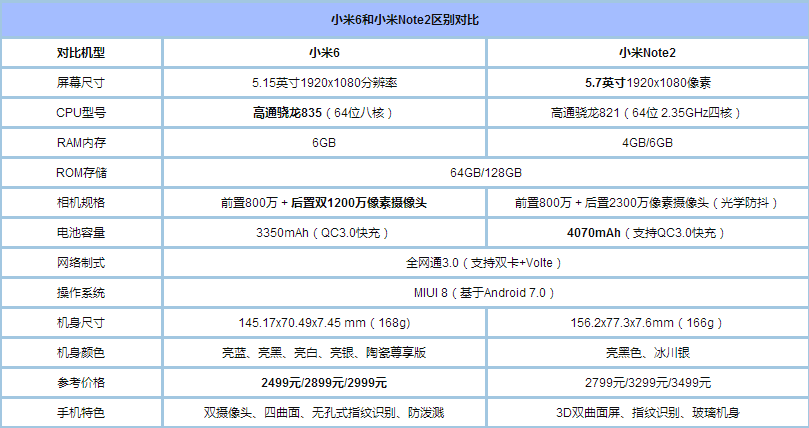This screenshot has height=428, width=809.
Task: Select the 小米Note2 column header
Action: coord(648,53)
